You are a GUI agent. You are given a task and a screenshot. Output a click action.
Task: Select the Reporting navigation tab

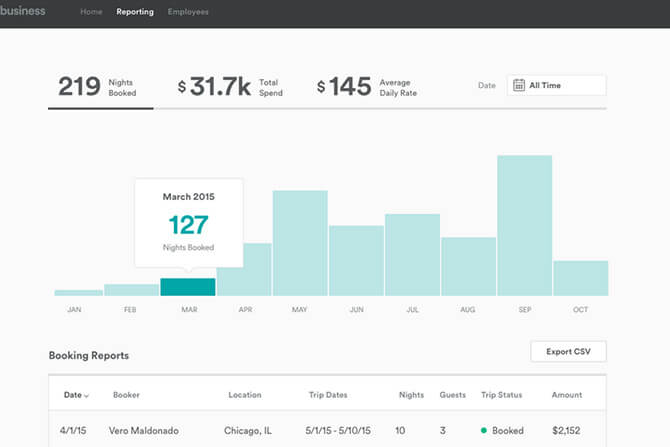135,13
